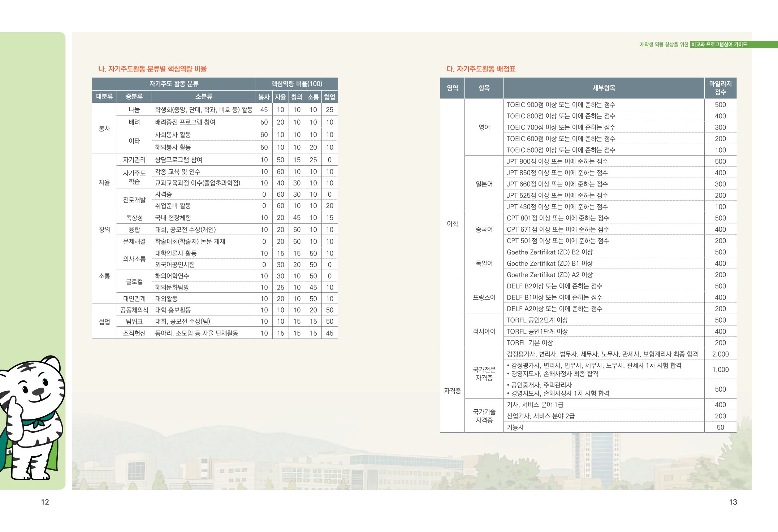Image resolution: width=778 pixels, height=532 pixels.
Task: Click the 다. 자기주도활동 배점표 heading
Action: [x=481, y=69]
